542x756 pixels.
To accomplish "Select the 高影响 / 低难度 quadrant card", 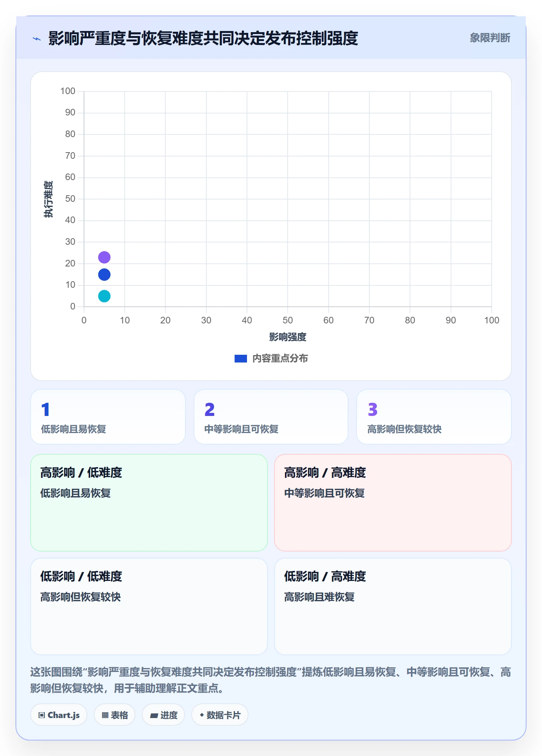I will tap(149, 503).
